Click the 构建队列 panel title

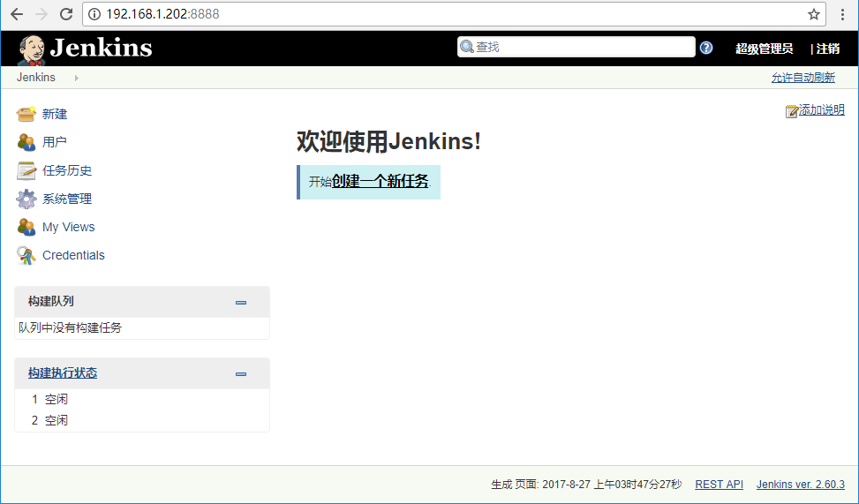(x=51, y=301)
